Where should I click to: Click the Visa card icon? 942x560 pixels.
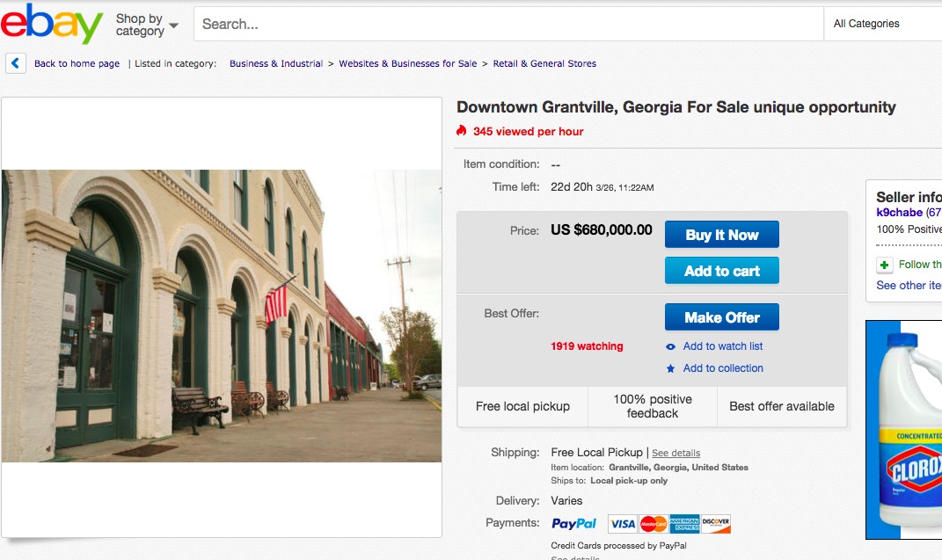pyautogui.click(x=623, y=524)
